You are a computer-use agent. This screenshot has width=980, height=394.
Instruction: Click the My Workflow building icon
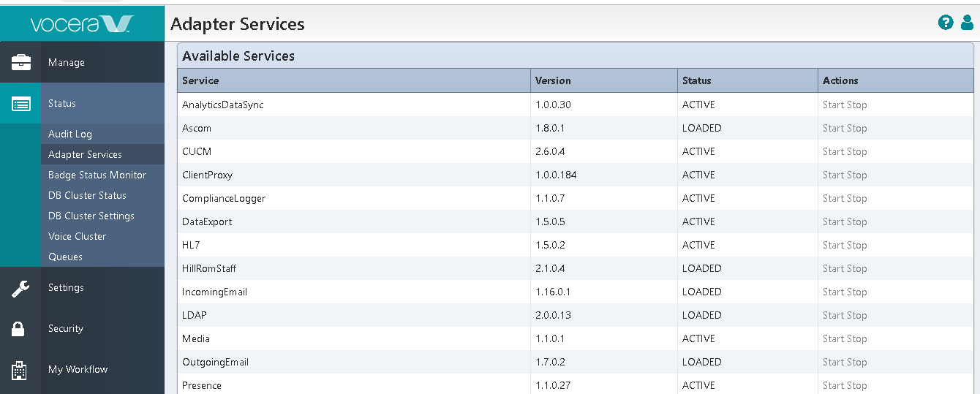19,370
